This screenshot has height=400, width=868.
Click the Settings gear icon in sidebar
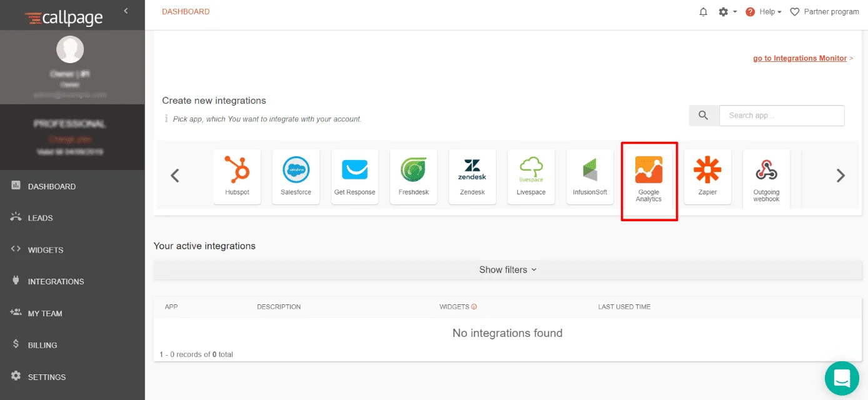pos(16,376)
